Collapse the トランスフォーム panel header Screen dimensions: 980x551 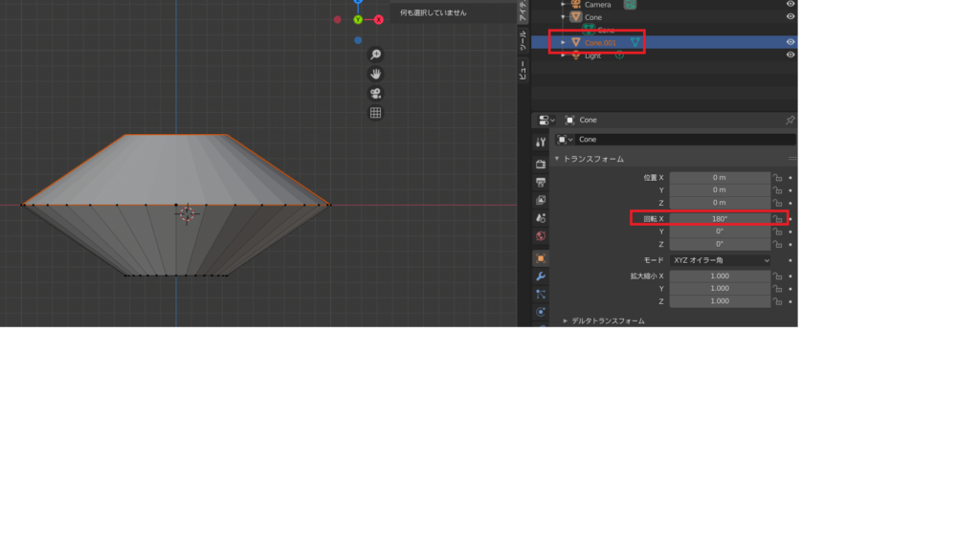[x=593, y=159]
